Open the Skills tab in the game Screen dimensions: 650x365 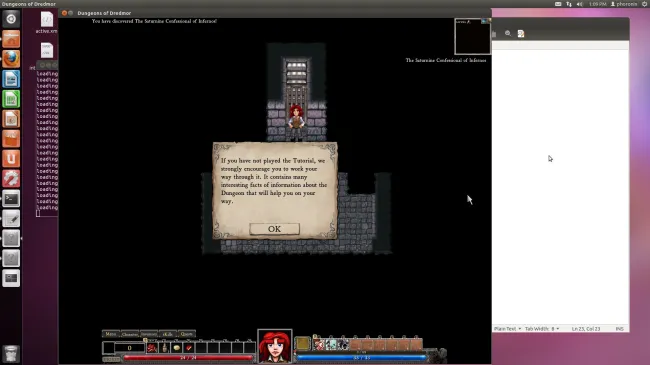(x=167, y=334)
